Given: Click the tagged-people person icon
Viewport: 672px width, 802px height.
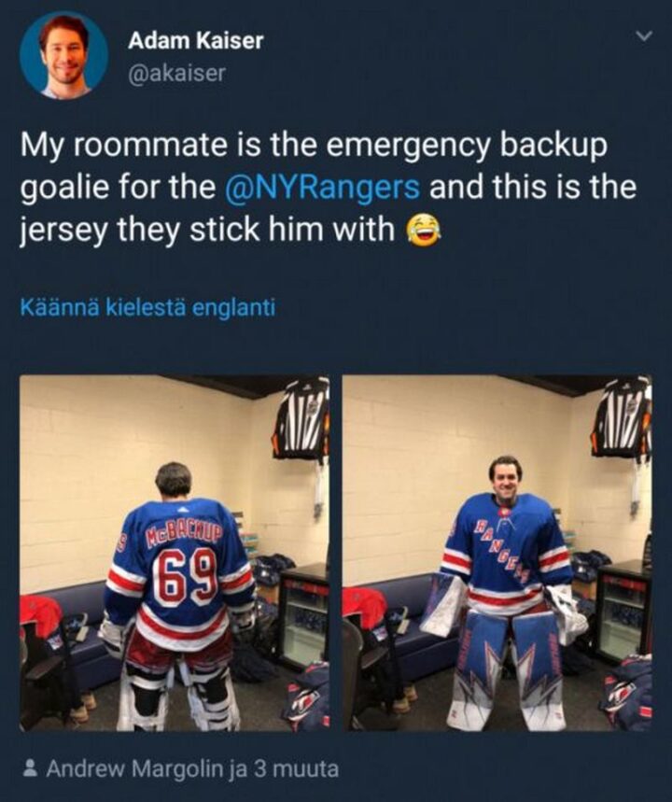Looking at the screenshot, I should (31, 768).
